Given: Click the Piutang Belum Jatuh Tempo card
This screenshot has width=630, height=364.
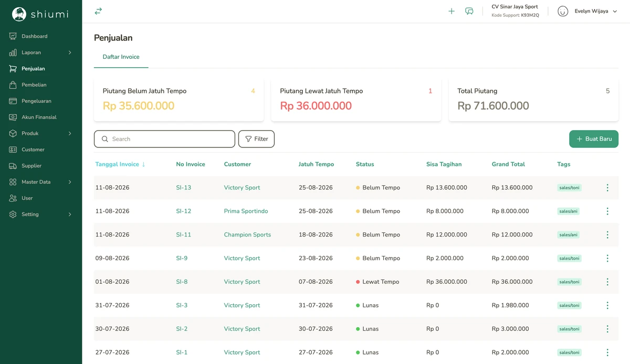Looking at the screenshot, I should 179,100.
